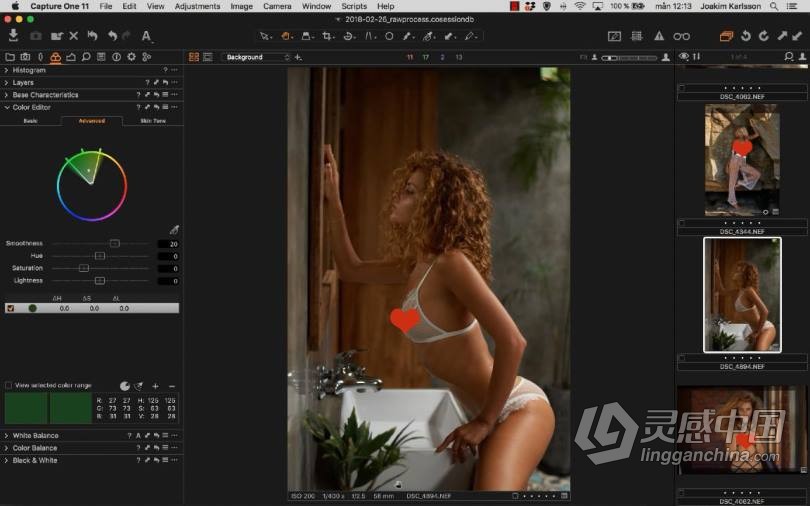Open the Metadata info tool tab
This screenshot has width=810, height=506.
(x=116, y=57)
